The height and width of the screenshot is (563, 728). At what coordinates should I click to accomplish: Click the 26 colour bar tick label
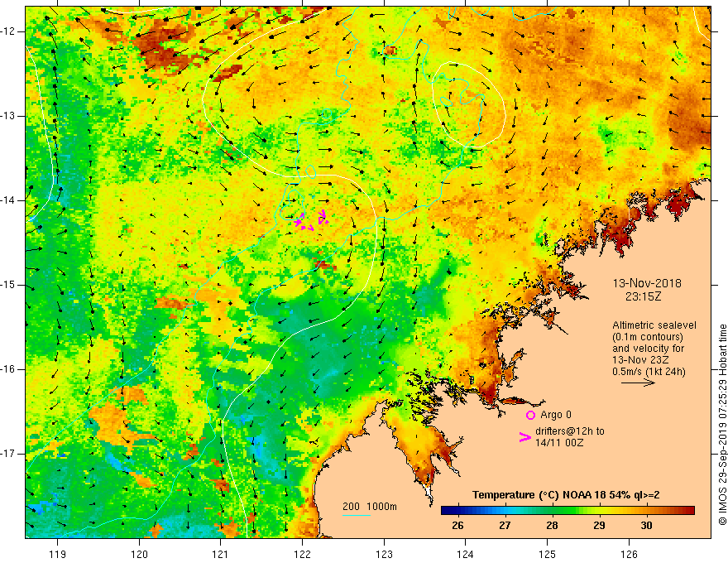[x=457, y=526]
